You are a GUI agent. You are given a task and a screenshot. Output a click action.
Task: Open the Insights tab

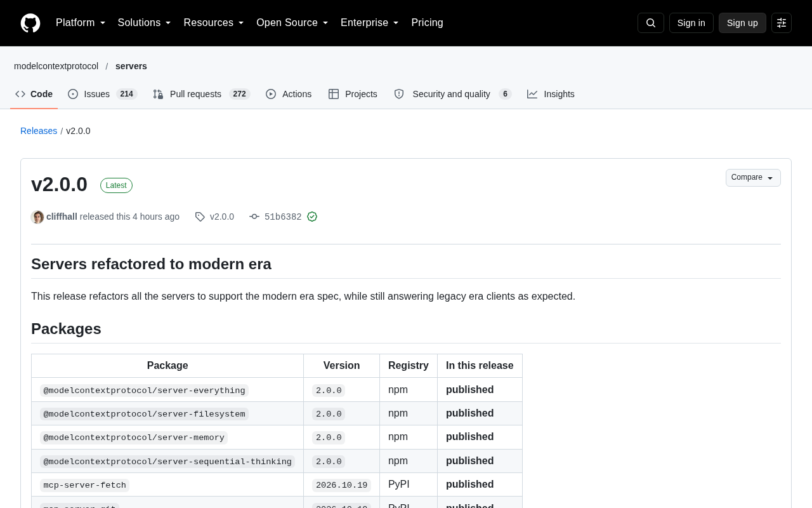pos(551,94)
